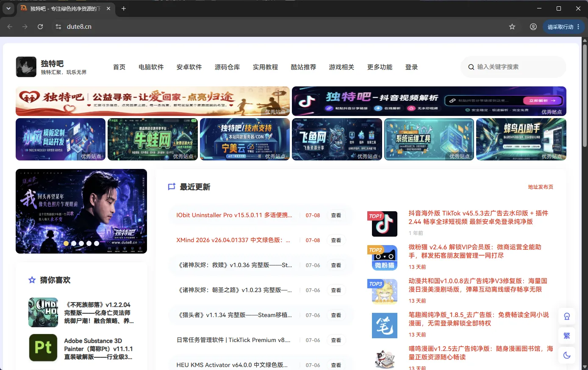Open the IObit Uninstaller Pro v15.5.0.11 title
Screen dimensions: 588x370
(x=234, y=215)
